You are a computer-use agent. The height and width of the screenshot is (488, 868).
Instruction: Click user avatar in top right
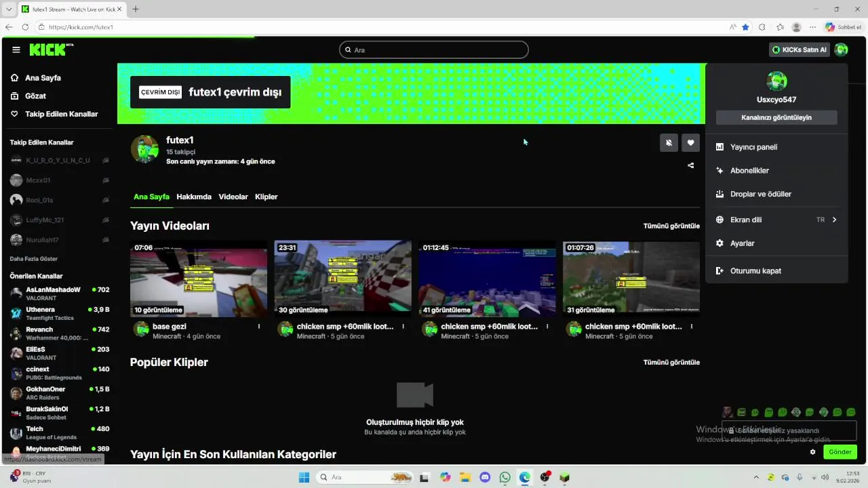pyautogui.click(x=841, y=49)
